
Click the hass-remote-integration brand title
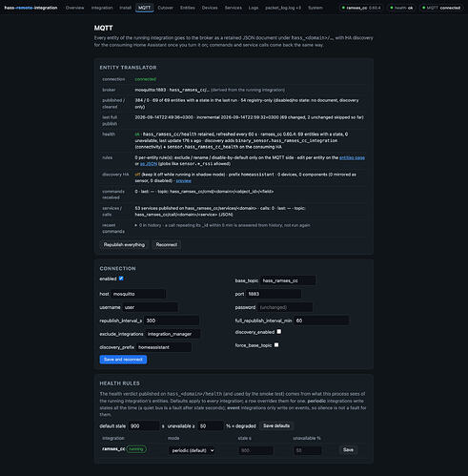point(31,8)
